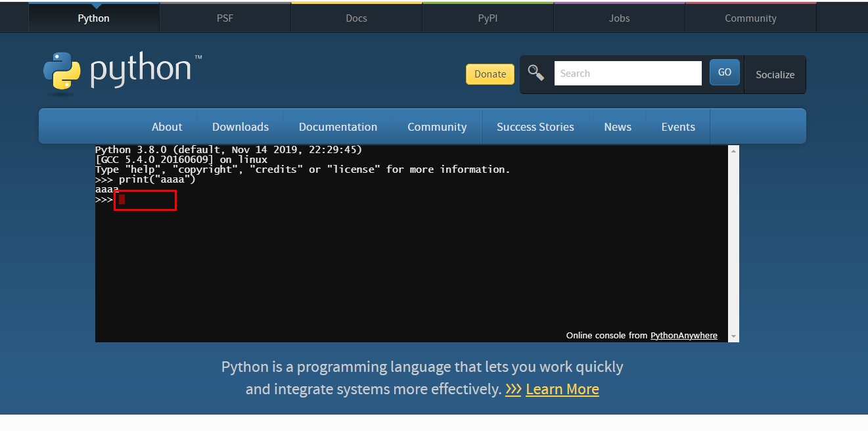
Task: Click the console prompt cursor
Action: (122, 200)
